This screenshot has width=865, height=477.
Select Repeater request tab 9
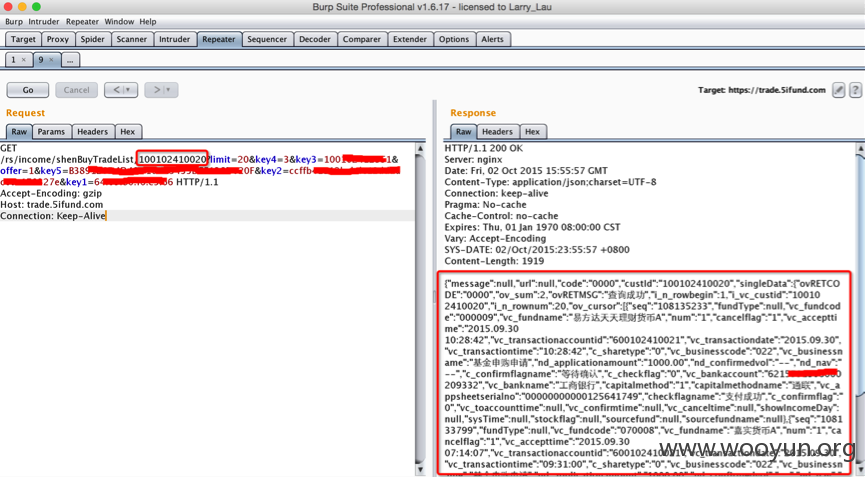tap(41, 60)
